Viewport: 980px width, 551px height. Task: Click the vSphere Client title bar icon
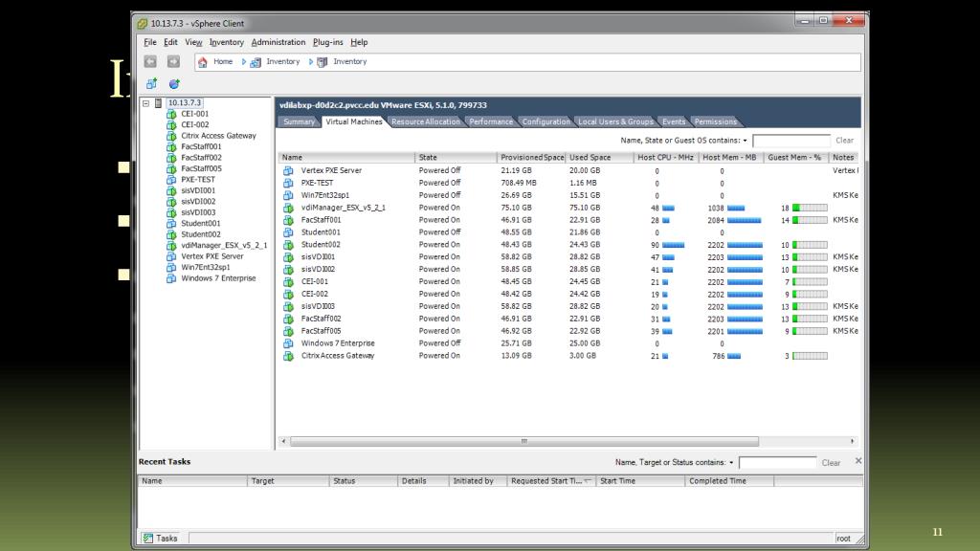tap(143, 24)
